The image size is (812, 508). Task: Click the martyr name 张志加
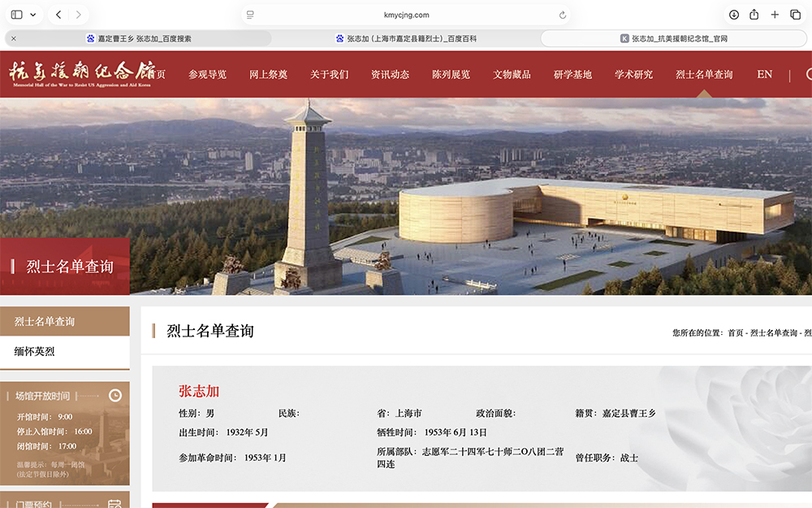(x=199, y=391)
